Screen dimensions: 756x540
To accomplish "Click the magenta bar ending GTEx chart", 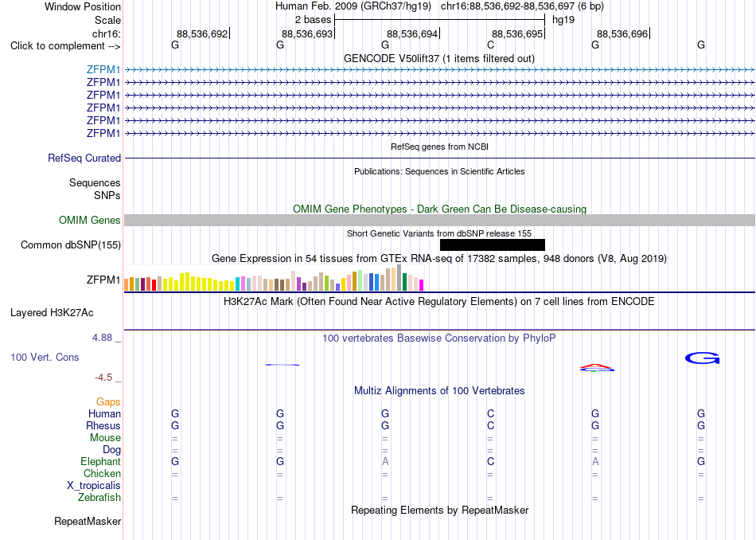I will tap(422, 285).
